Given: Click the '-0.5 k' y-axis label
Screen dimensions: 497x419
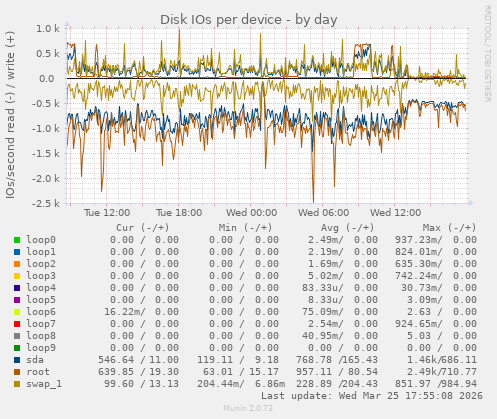Looking at the screenshot, I should pos(46,104).
